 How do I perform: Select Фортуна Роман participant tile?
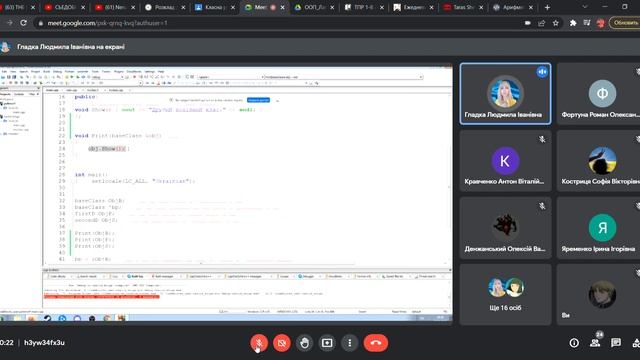(x=599, y=93)
